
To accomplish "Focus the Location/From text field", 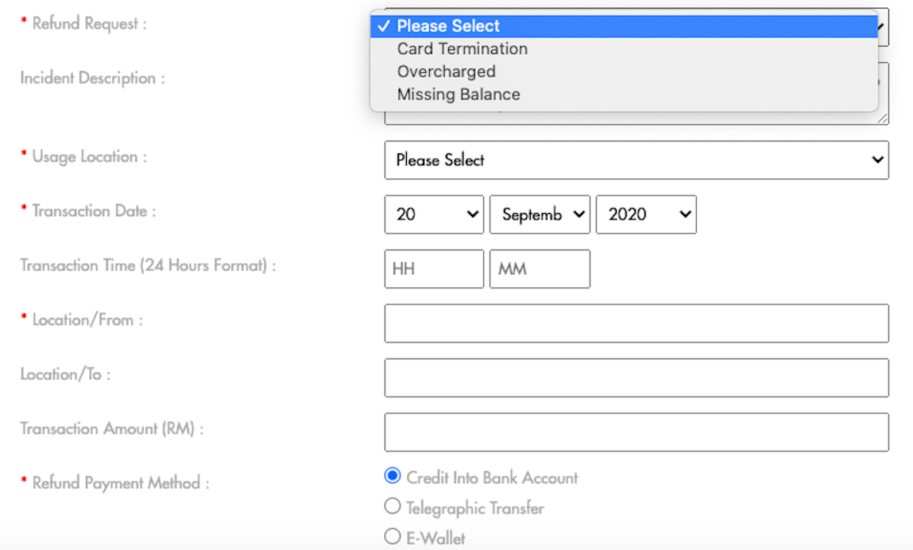I will pyautogui.click(x=636, y=323).
